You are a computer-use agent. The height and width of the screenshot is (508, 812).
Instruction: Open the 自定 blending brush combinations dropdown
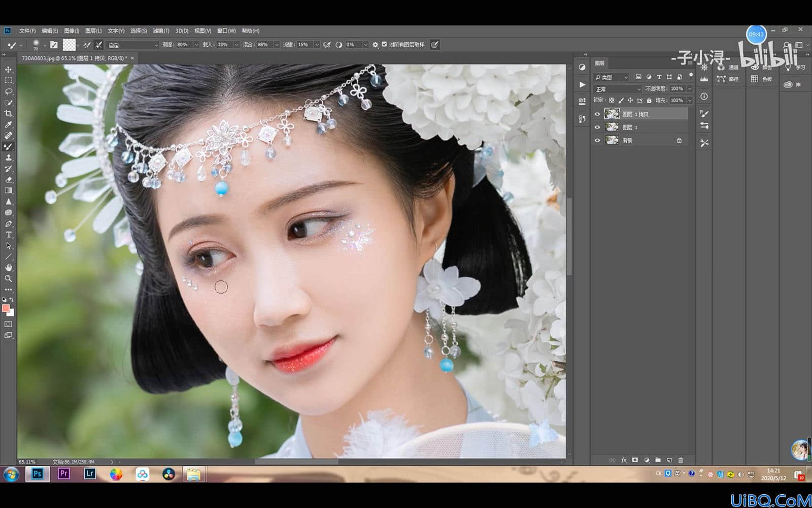[133, 45]
